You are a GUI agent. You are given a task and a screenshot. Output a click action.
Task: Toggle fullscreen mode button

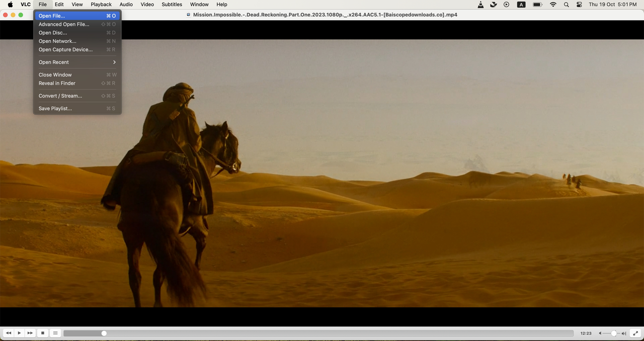(x=635, y=333)
